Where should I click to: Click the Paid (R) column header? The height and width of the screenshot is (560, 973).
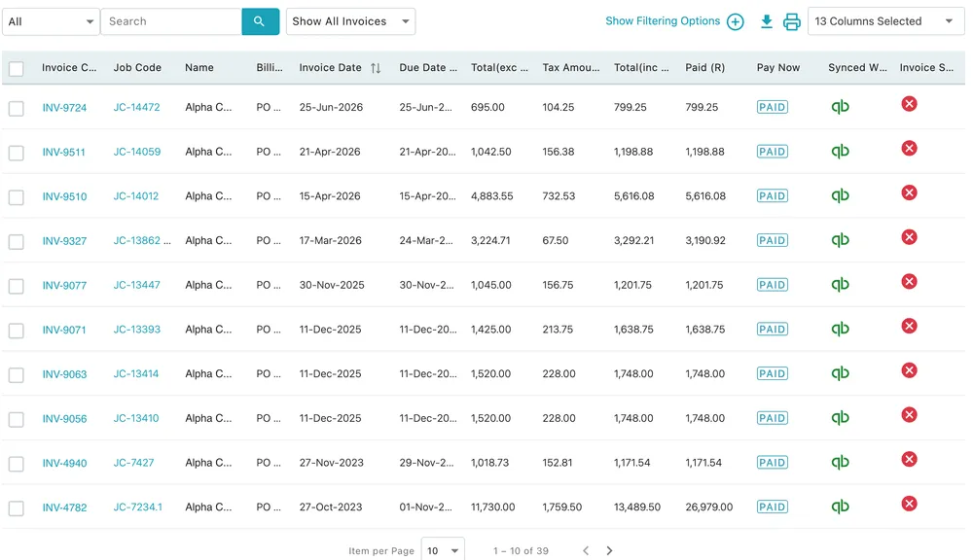point(704,68)
